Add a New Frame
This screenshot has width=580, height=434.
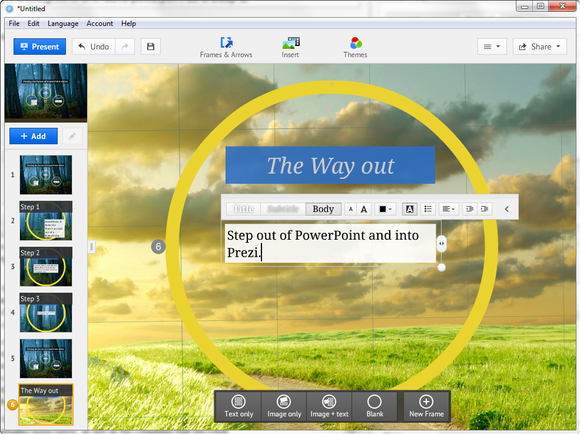[426, 406]
